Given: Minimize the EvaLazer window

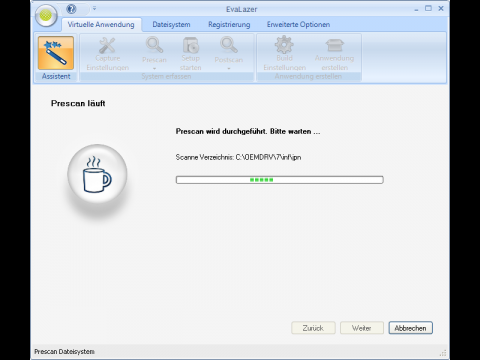Looking at the screenshot, I should tap(416, 9).
